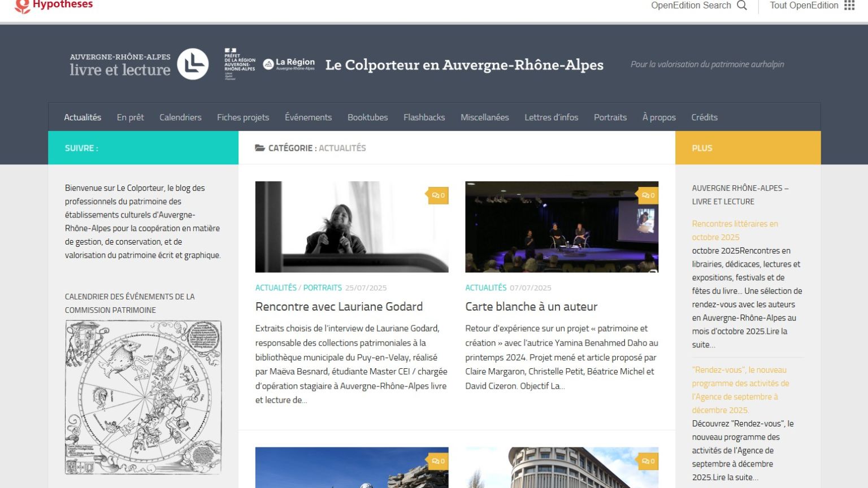Viewport: 868px width, 488px height.
Task: Open comments bubble on Lauriane Godard post
Action: (439, 195)
